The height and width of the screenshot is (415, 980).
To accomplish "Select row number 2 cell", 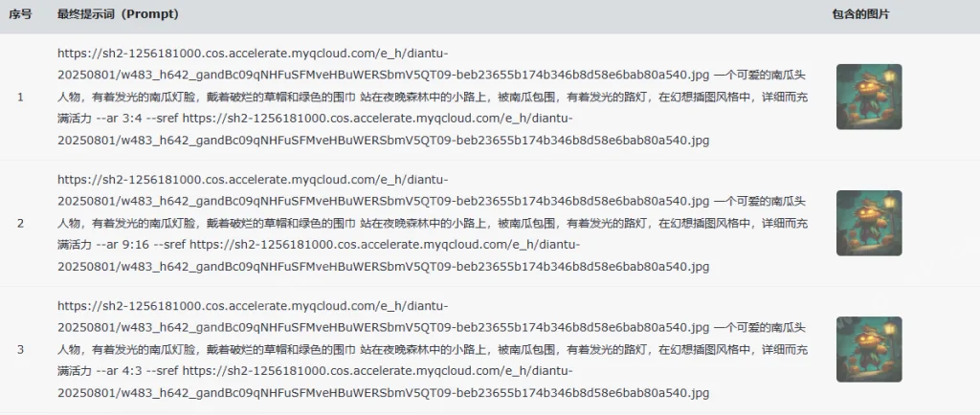I will point(21,223).
